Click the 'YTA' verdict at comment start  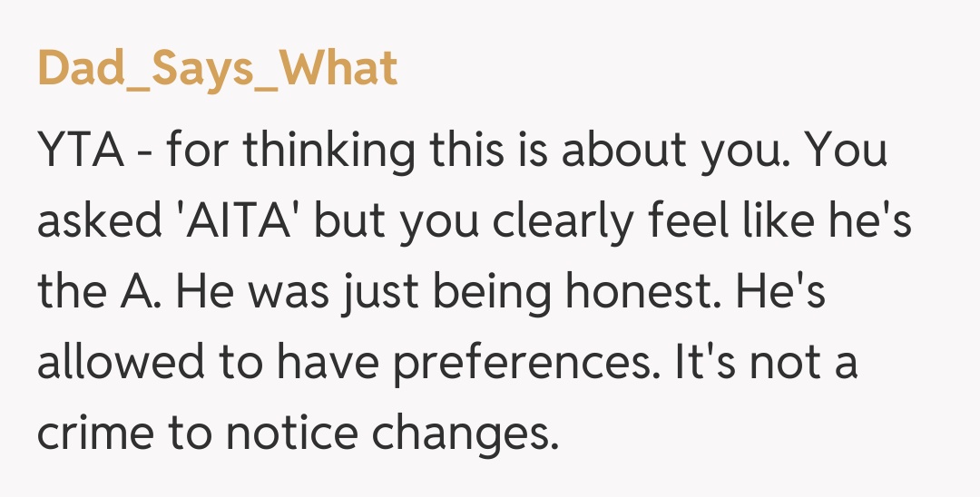(78, 152)
